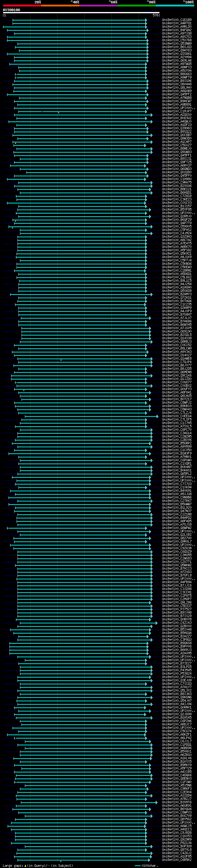
Task: Click label UniRef100_A8NFX3
Action: pos(177,67)
